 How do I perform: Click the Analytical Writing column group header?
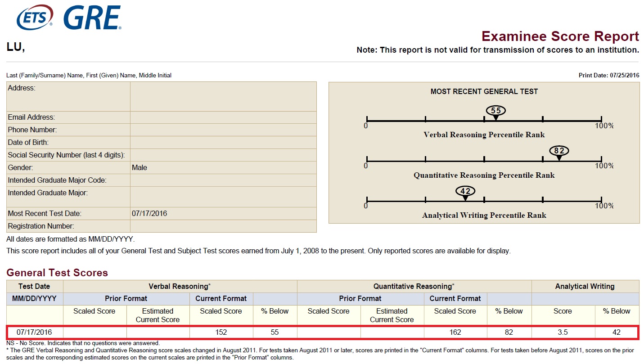[585, 287]
